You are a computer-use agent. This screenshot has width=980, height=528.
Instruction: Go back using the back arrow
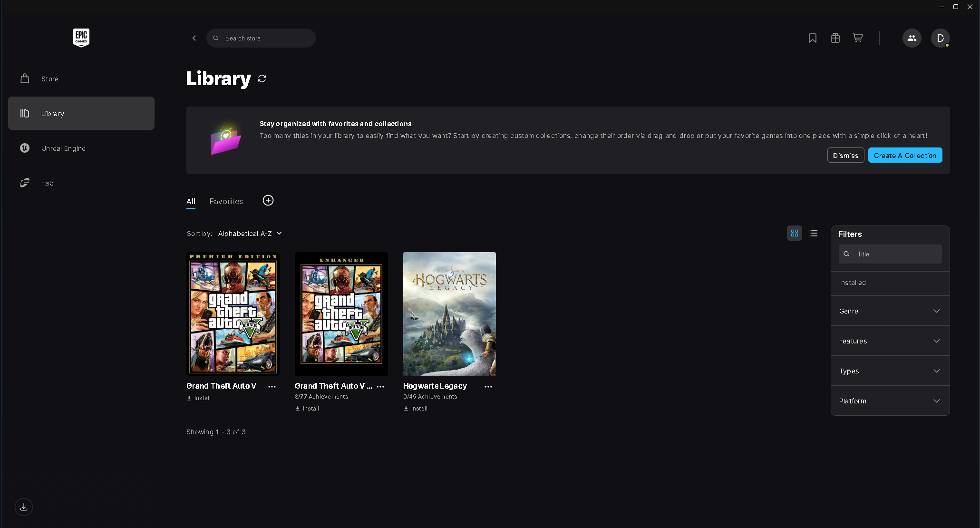pos(194,38)
